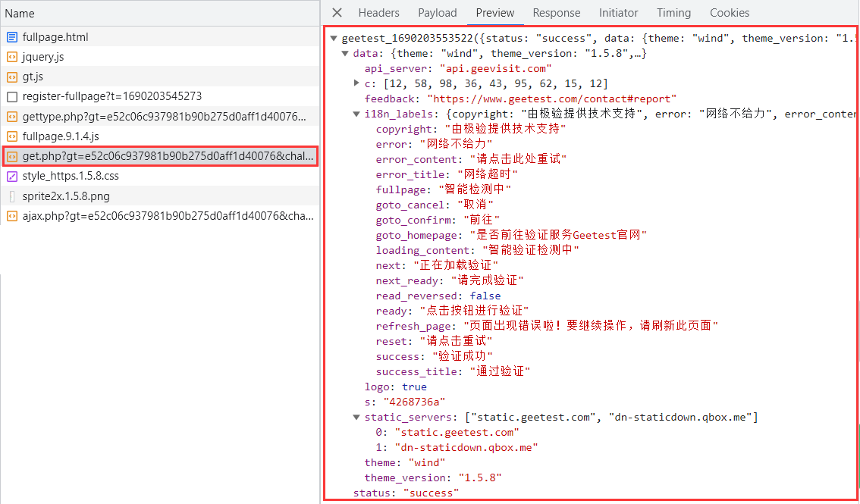Click the fullpage.html document icon
This screenshot has height=504, width=860.
[x=12, y=37]
